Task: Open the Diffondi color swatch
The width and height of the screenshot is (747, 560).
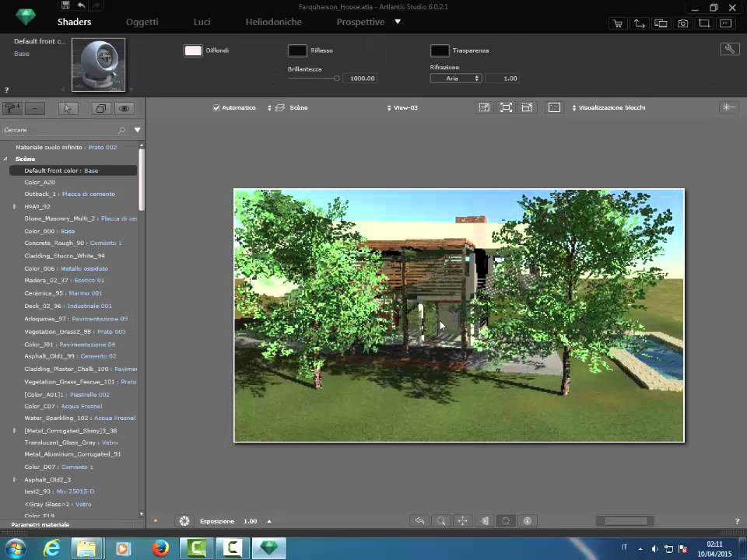Action: point(192,51)
